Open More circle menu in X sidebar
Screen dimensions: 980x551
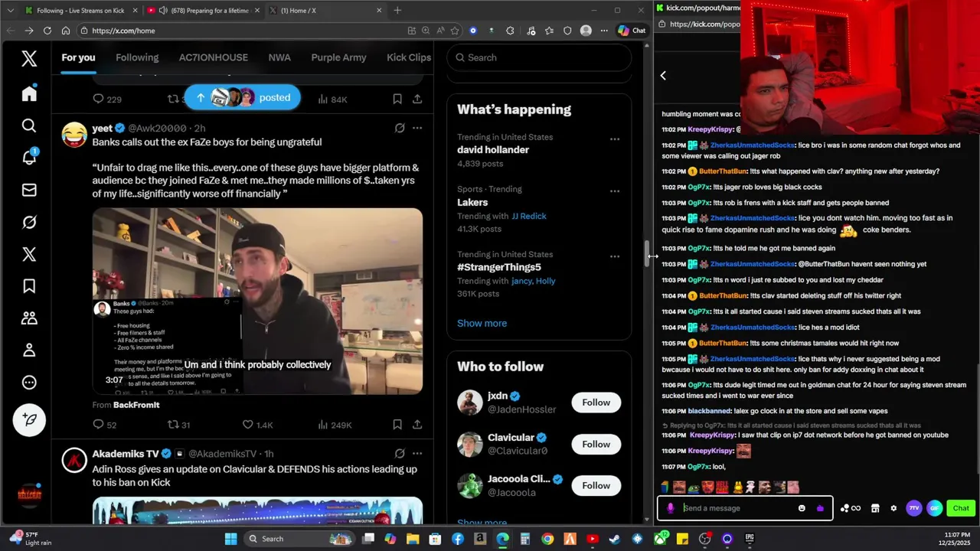coord(29,383)
